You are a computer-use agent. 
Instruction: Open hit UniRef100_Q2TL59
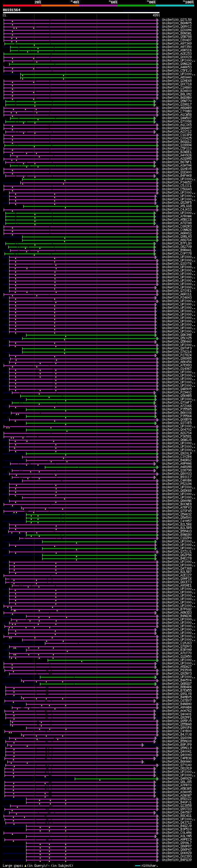tap(177, 20)
